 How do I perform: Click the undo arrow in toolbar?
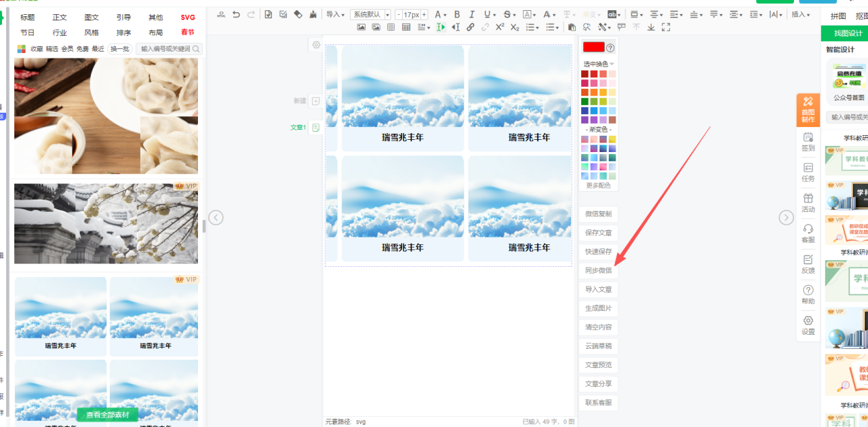pos(236,14)
